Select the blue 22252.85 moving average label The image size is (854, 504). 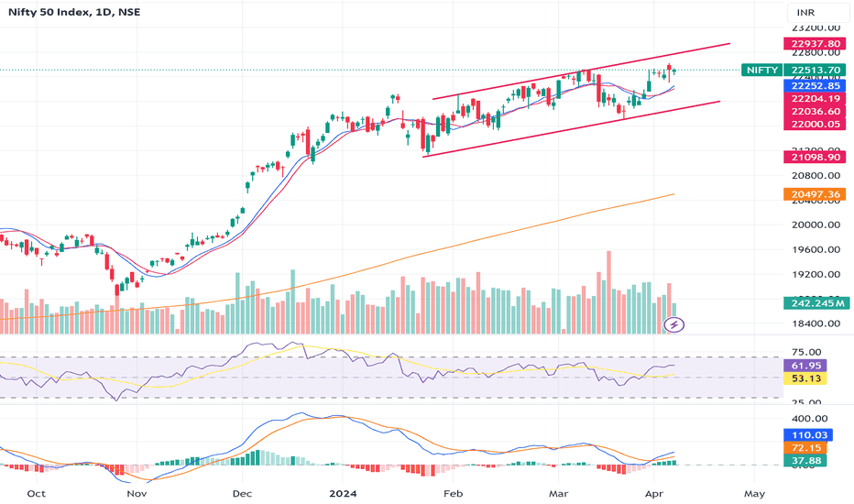click(x=815, y=85)
